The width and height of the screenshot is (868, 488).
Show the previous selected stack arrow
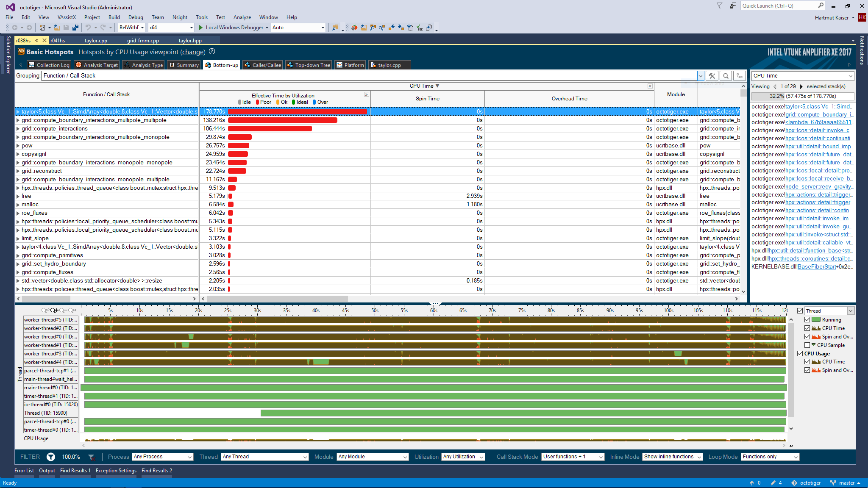coord(775,86)
